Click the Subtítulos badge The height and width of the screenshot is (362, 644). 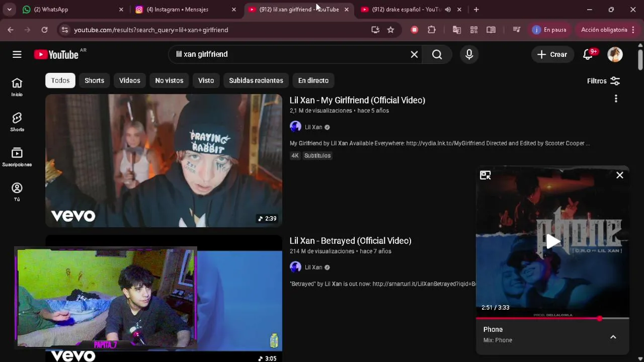(x=317, y=156)
